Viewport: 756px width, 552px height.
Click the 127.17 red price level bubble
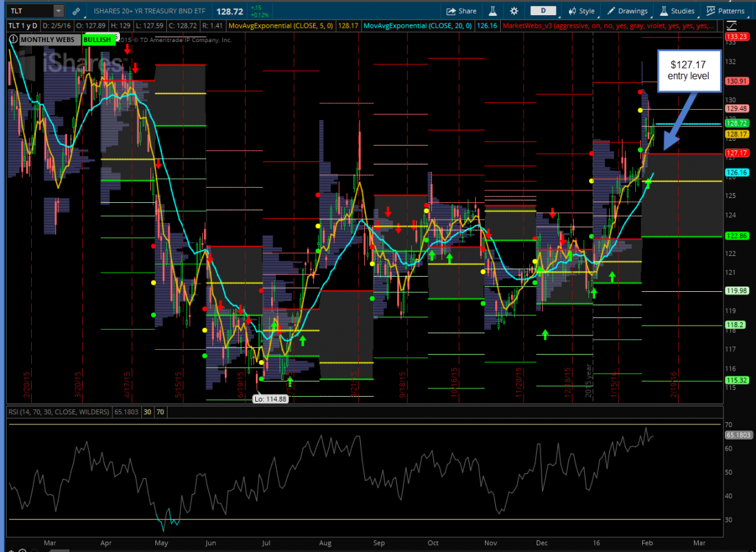coord(737,153)
